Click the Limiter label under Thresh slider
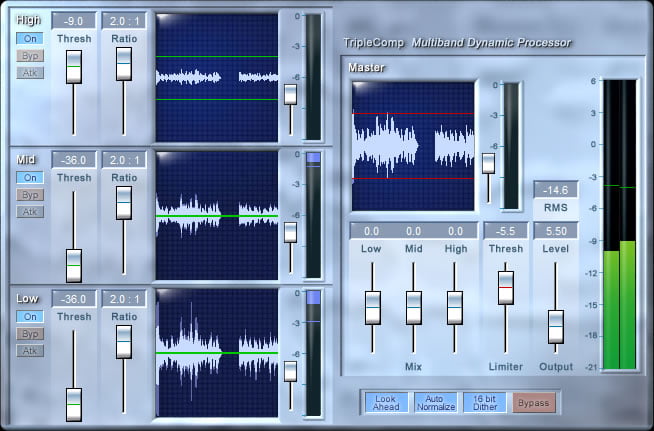This screenshot has height=431, width=654. pos(506,367)
